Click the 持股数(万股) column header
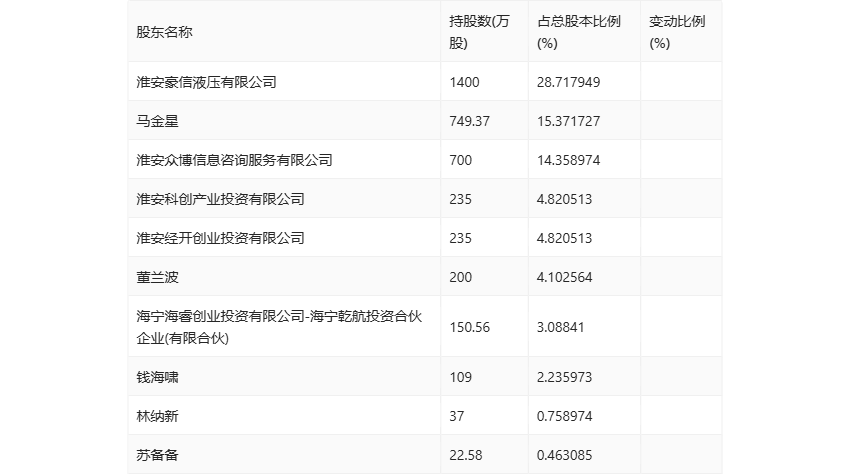Image resolution: width=850 pixels, height=474 pixels. (x=479, y=32)
